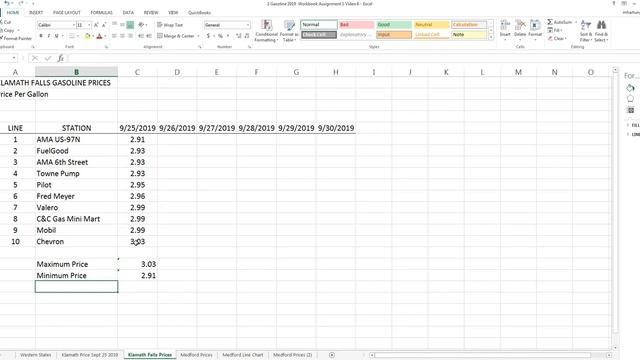Expand the Merge & Center dropdown arrow

(198, 36)
